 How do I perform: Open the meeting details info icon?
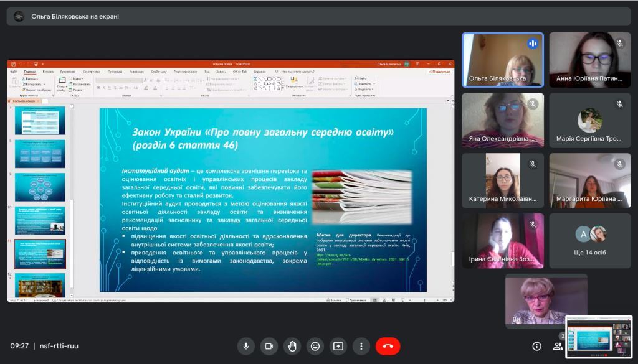(536, 346)
